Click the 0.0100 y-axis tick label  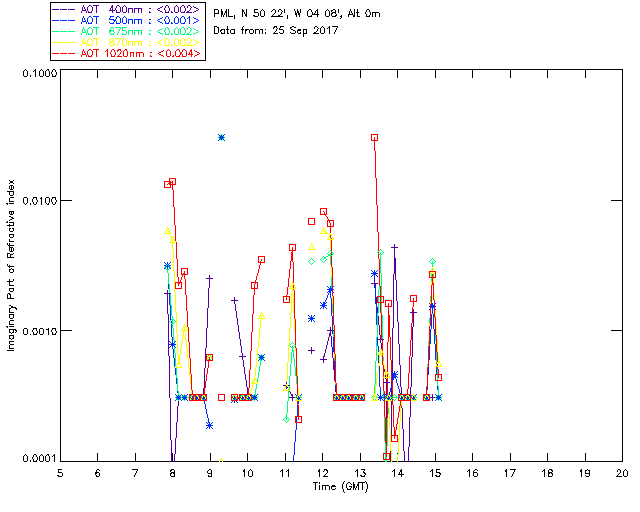[x=38, y=202]
